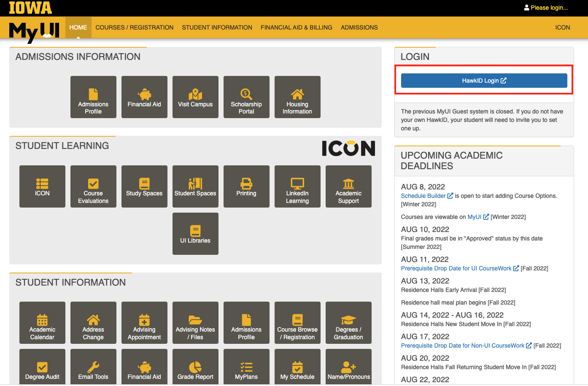Open the Student Spaces tile

coord(195,186)
